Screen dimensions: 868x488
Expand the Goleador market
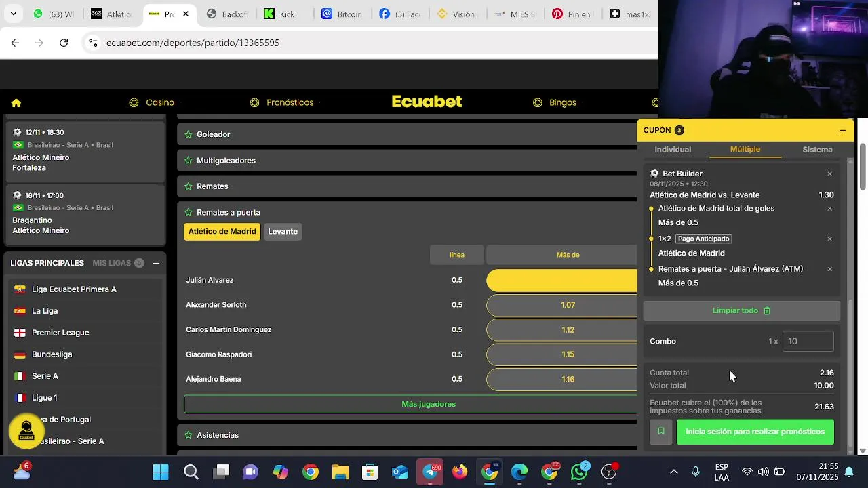[407, 134]
